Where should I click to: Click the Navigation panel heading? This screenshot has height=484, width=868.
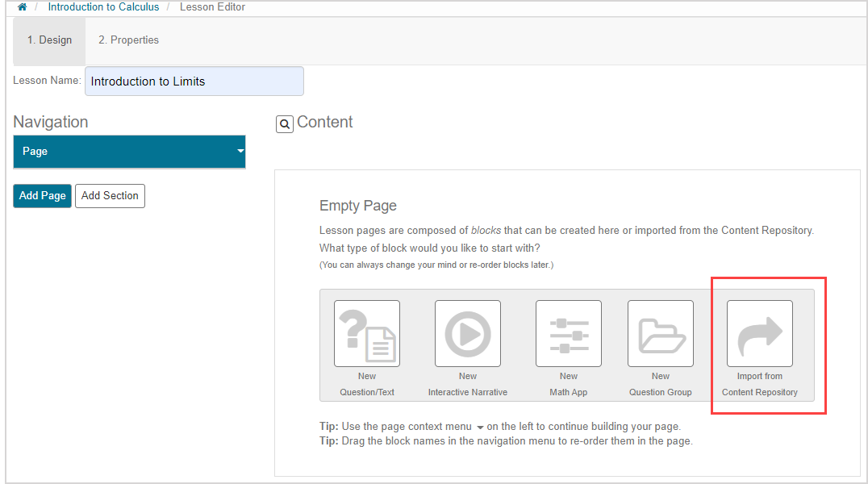51,122
